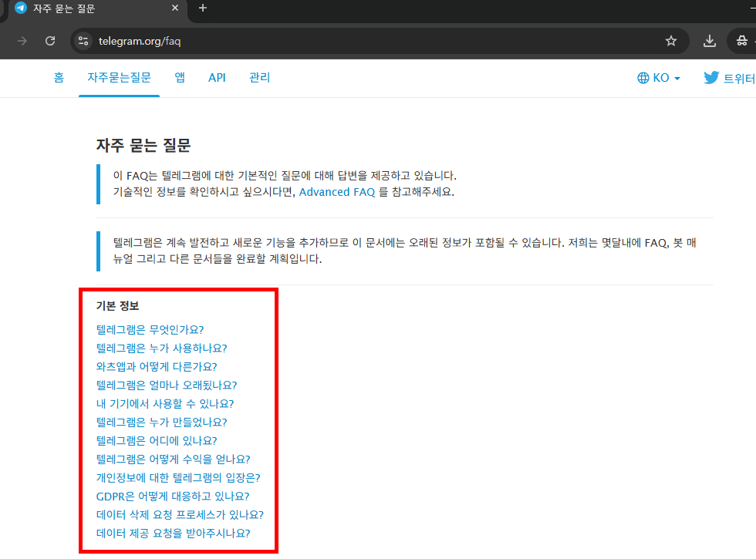Click the globe language icon next to KO
Image resolution: width=756 pixels, height=559 pixels.
pos(643,77)
